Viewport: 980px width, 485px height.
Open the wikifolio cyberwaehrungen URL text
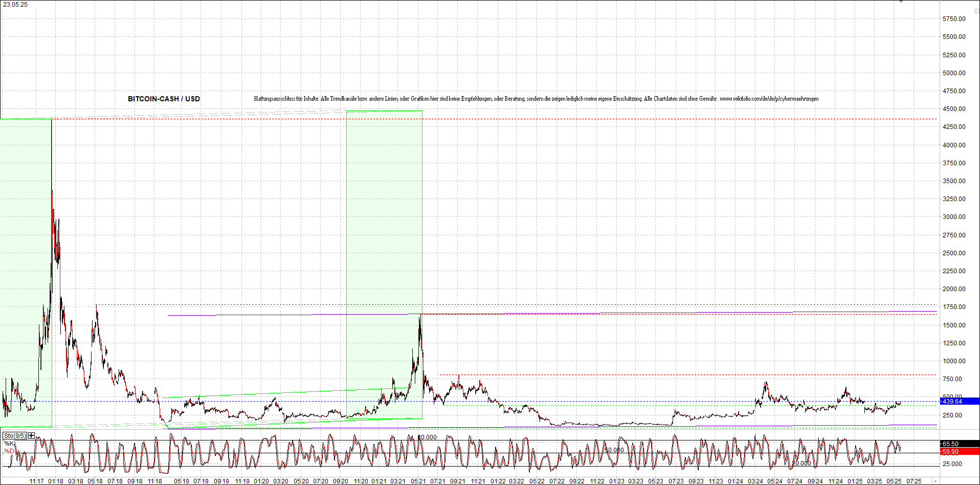(x=769, y=99)
